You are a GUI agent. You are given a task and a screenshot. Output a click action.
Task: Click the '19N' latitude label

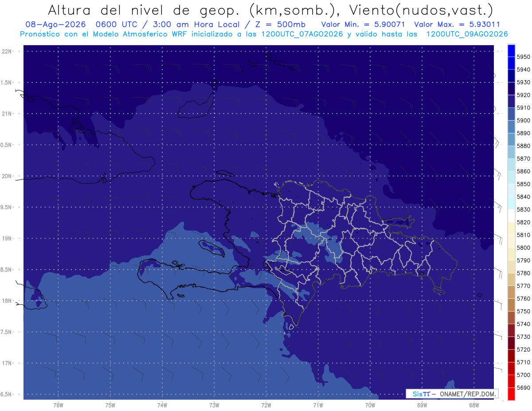point(7,239)
